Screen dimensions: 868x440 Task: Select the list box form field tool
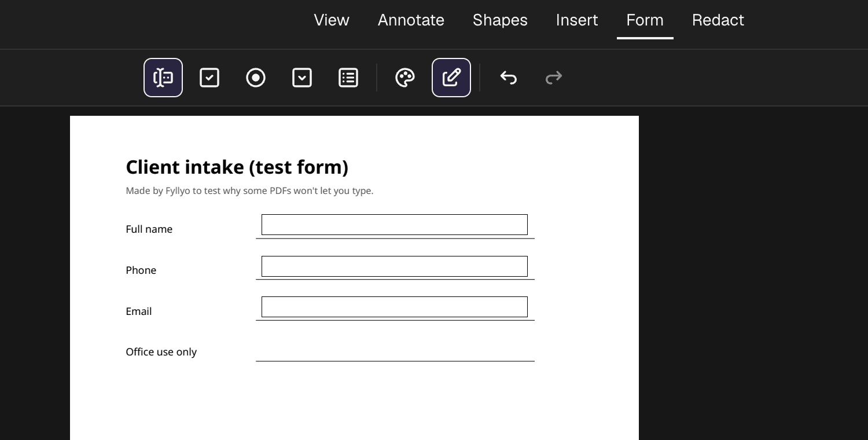(348, 78)
